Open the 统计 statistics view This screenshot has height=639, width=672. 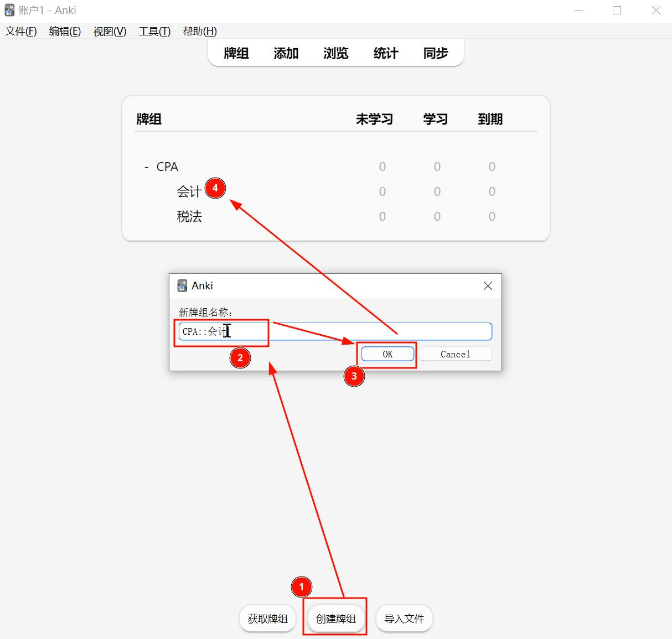[x=386, y=53]
